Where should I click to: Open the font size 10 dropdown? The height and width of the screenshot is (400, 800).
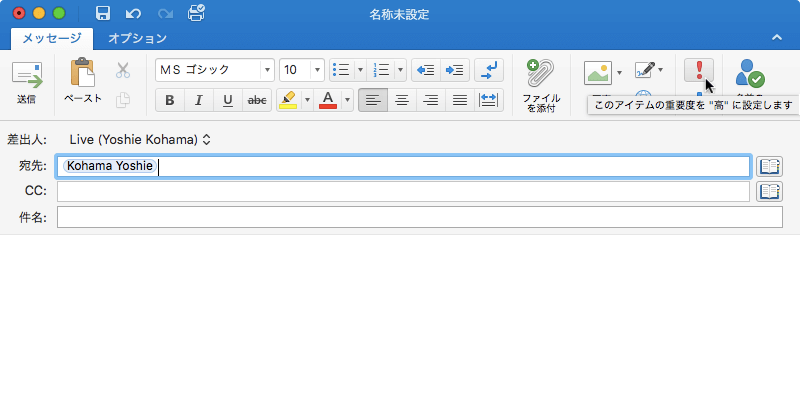[x=317, y=70]
